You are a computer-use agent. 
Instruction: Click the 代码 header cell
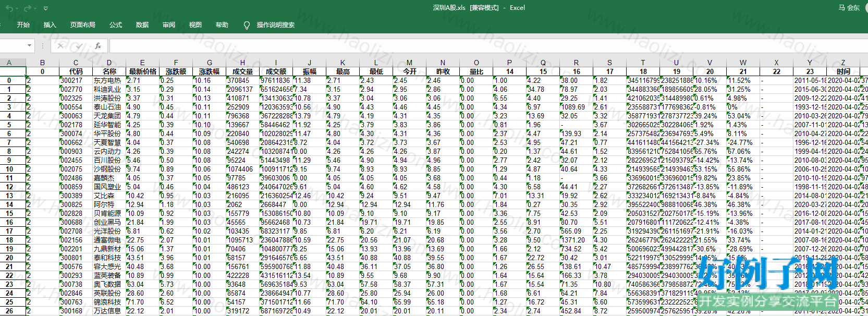[76, 71]
